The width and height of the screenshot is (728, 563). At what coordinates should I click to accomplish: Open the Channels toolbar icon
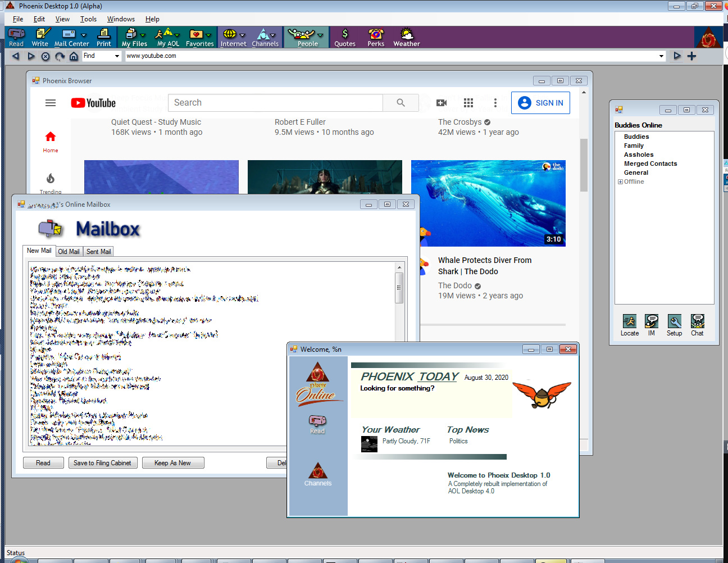click(x=263, y=37)
